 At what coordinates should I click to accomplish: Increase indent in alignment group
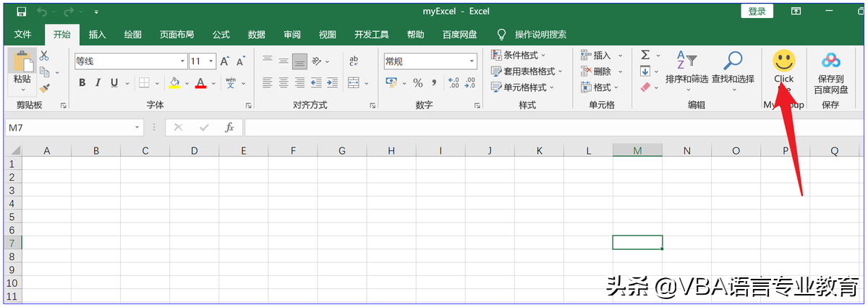point(333,82)
